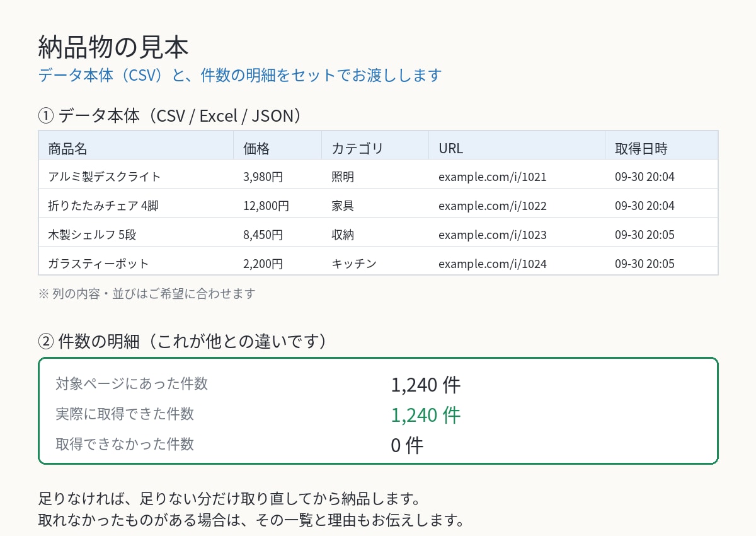
Task: Select the price cell 2,200円
Action: [x=263, y=264]
